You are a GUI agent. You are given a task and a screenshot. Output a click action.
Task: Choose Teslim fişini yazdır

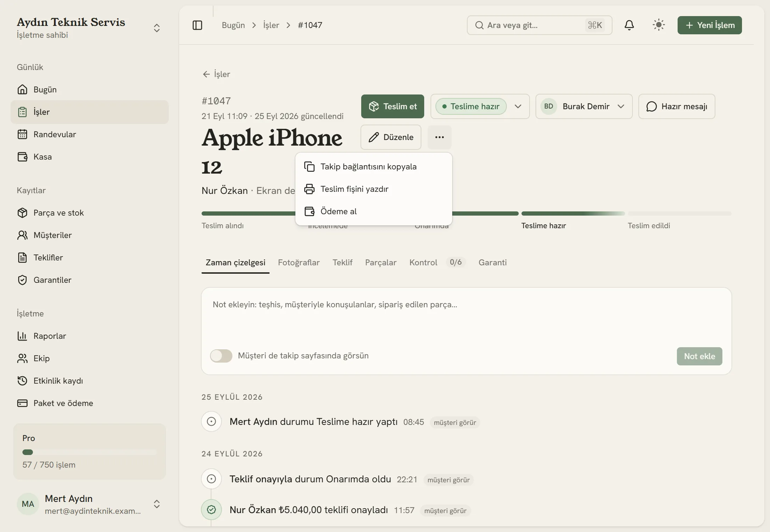click(x=374, y=189)
